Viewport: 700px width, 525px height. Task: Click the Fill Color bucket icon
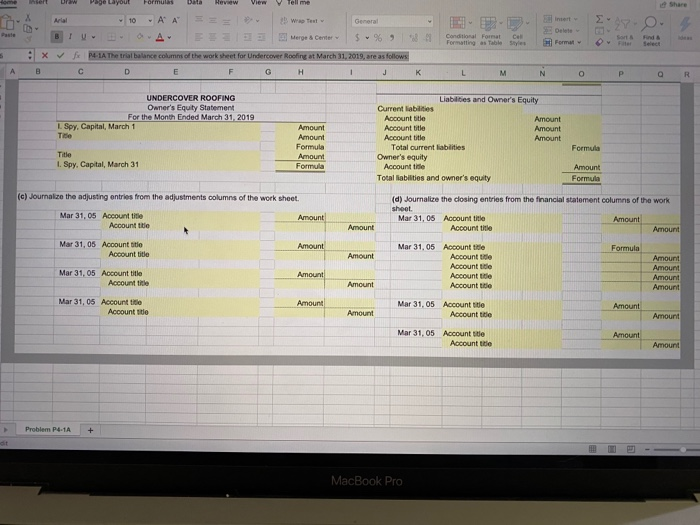140,37
